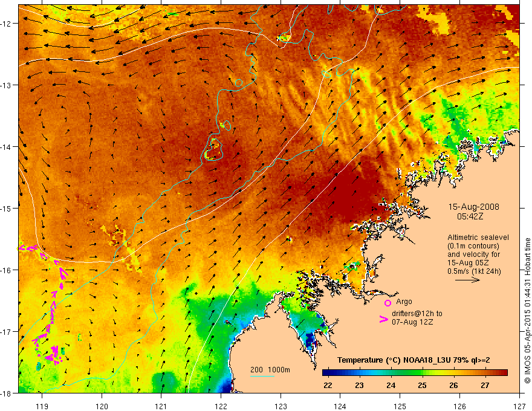Click the Temperature NOAA18_L3U title text
This screenshot has width=532, height=411.
click(414, 360)
